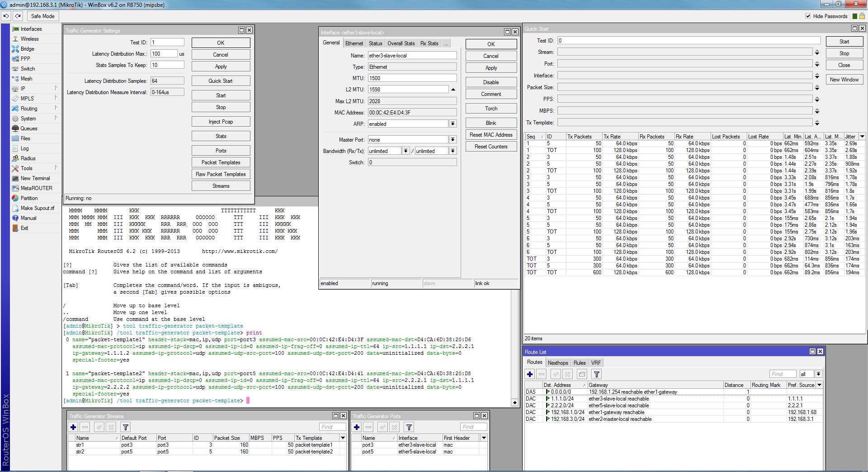Open Log from the sidebar

click(x=24, y=148)
